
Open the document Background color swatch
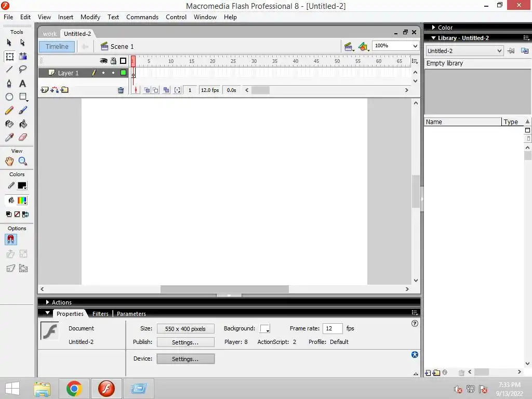coord(265,329)
